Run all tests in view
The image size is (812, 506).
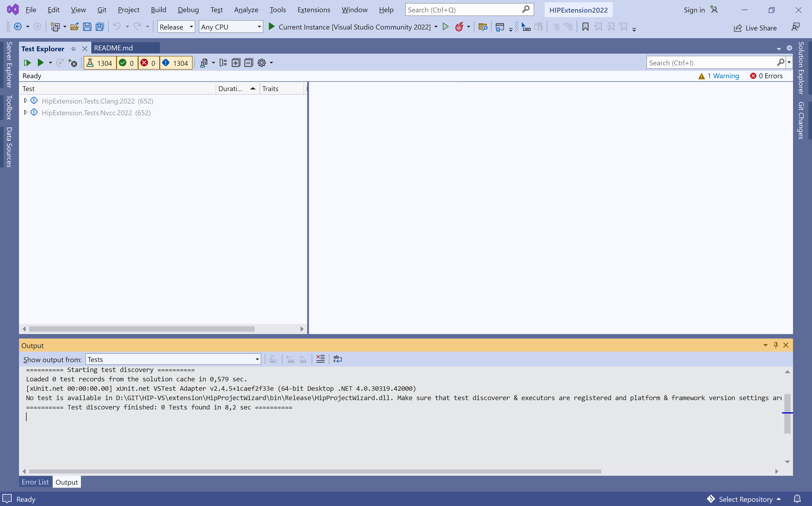click(x=27, y=63)
